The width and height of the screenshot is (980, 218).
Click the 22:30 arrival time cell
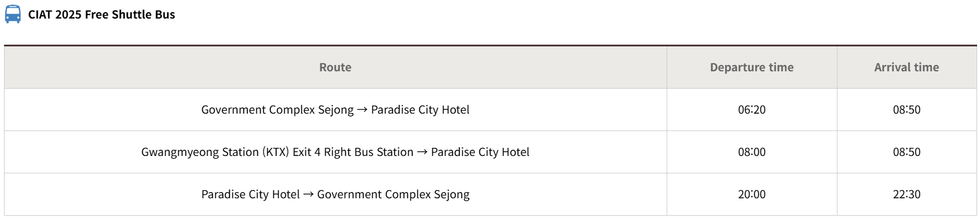tap(906, 194)
